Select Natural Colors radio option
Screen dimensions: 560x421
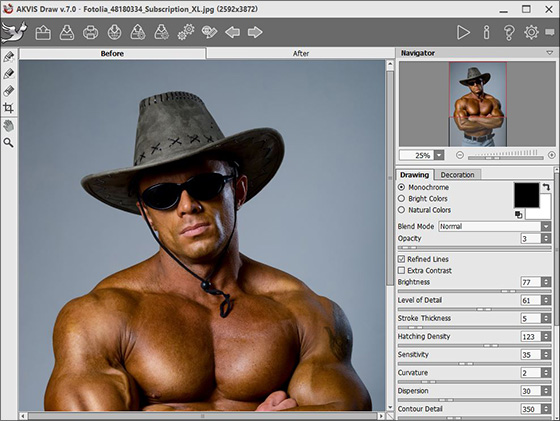[401, 210]
